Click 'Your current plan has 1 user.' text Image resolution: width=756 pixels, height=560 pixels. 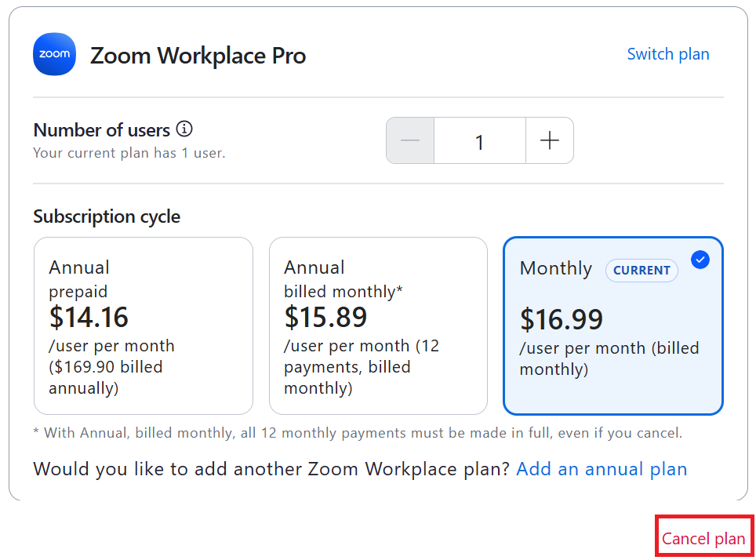pos(129,153)
